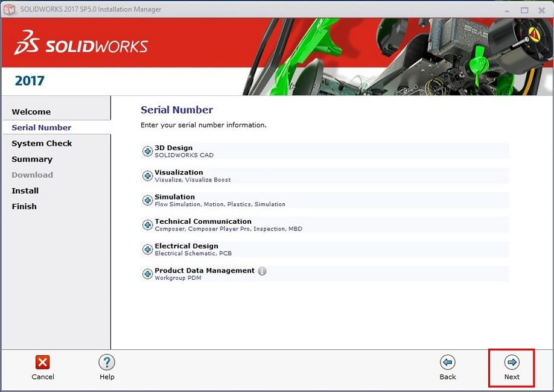Open the Summary step in sidebar

click(x=32, y=159)
